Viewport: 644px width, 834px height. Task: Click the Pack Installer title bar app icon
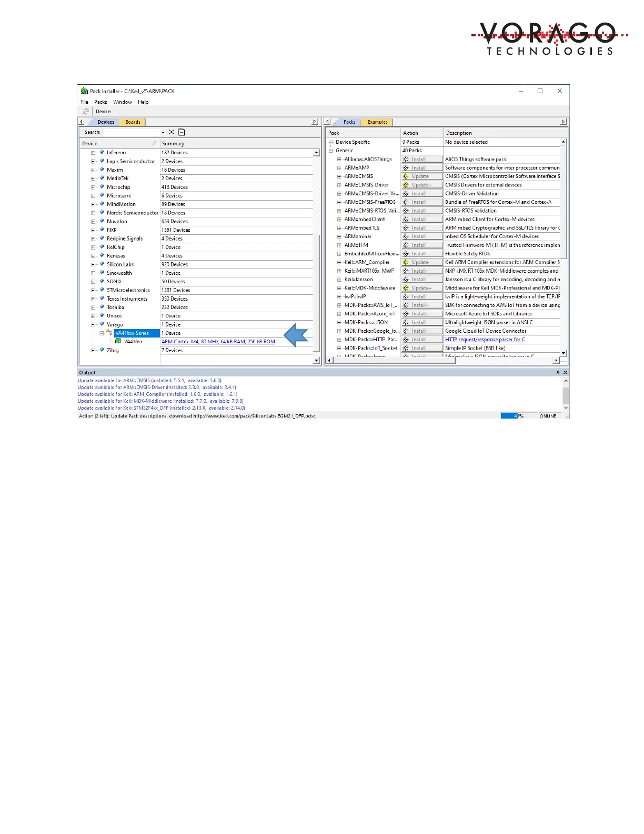coord(84,91)
